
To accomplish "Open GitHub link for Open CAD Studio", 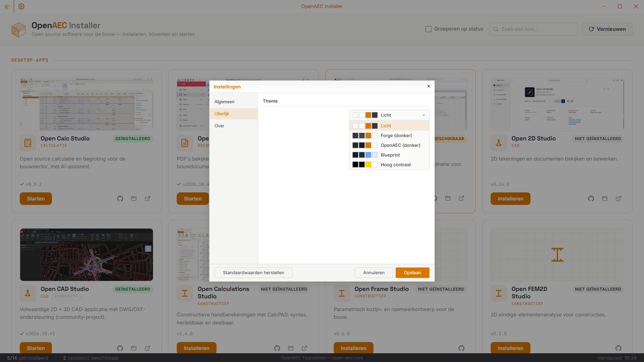I will [120, 348].
